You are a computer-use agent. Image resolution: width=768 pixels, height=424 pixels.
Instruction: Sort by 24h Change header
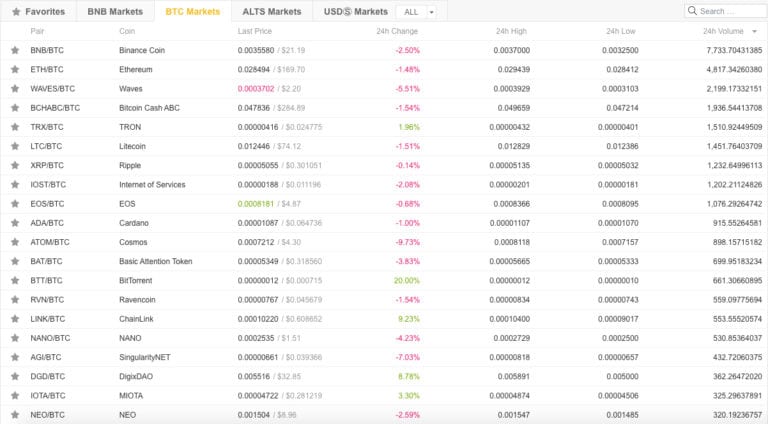coord(397,31)
